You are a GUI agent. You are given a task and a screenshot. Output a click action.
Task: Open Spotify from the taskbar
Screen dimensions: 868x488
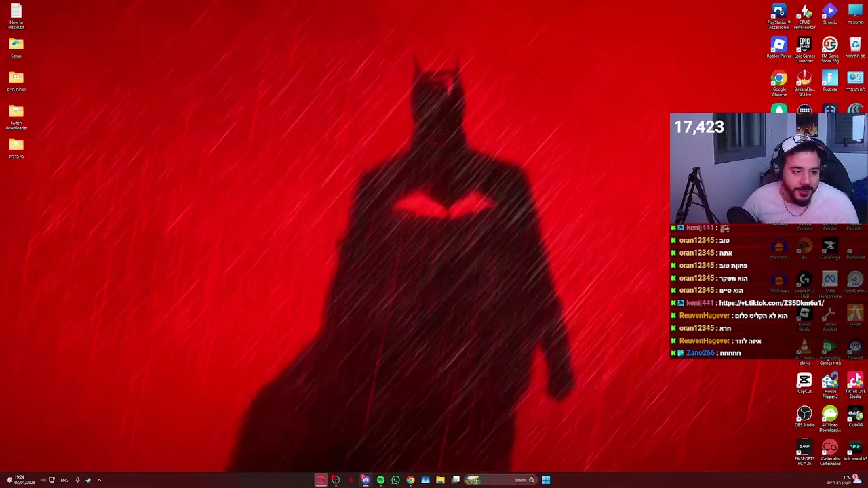click(380, 480)
